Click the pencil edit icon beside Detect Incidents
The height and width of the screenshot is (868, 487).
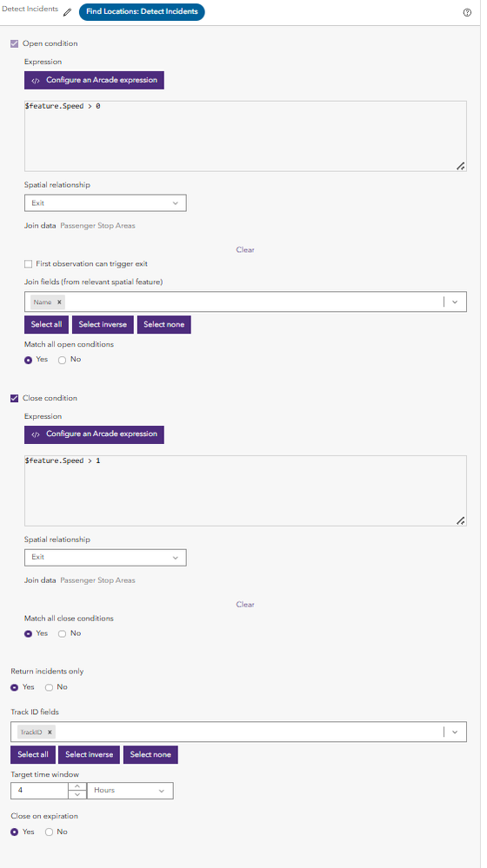(68, 12)
